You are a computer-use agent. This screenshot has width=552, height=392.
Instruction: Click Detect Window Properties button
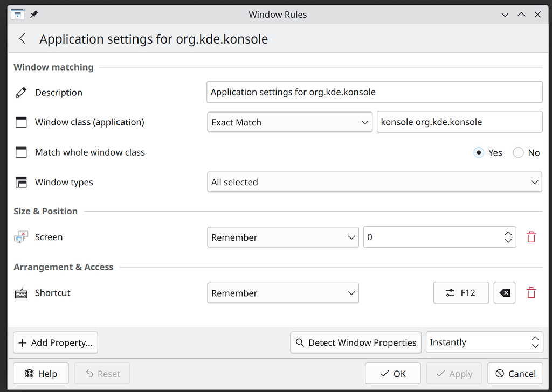coord(356,342)
